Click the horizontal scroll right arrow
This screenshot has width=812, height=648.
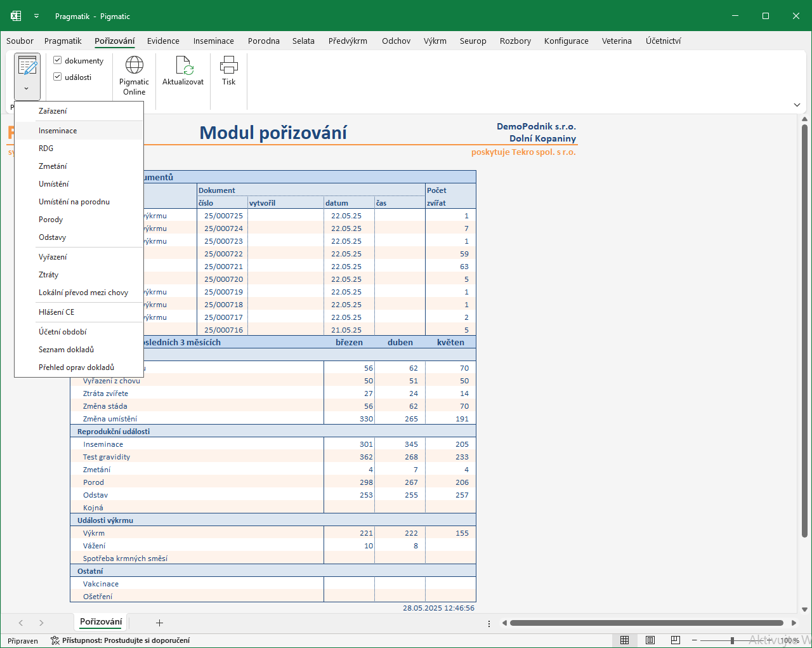(794, 623)
